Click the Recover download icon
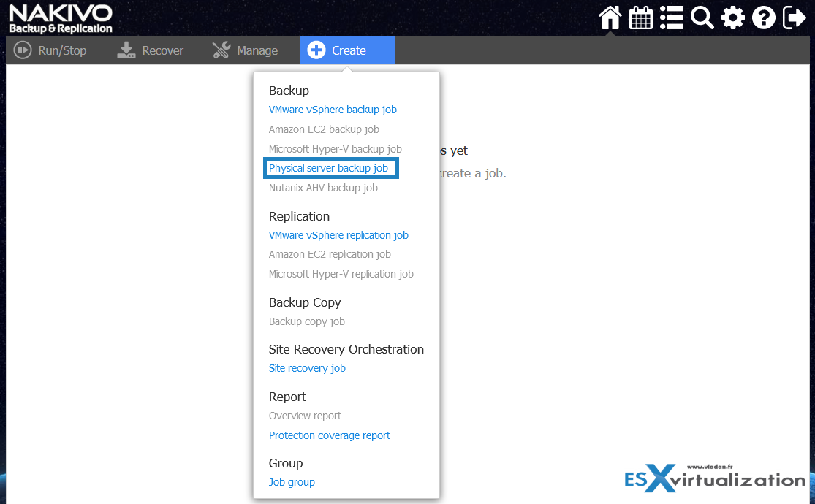This screenshot has width=815, height=504. point(126,50)
